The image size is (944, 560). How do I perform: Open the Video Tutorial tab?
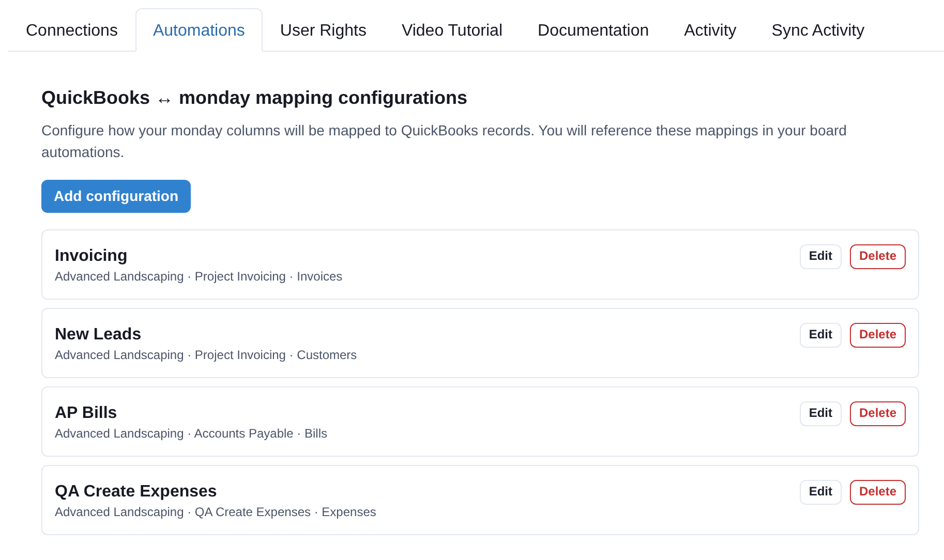[x=452, y=30]
